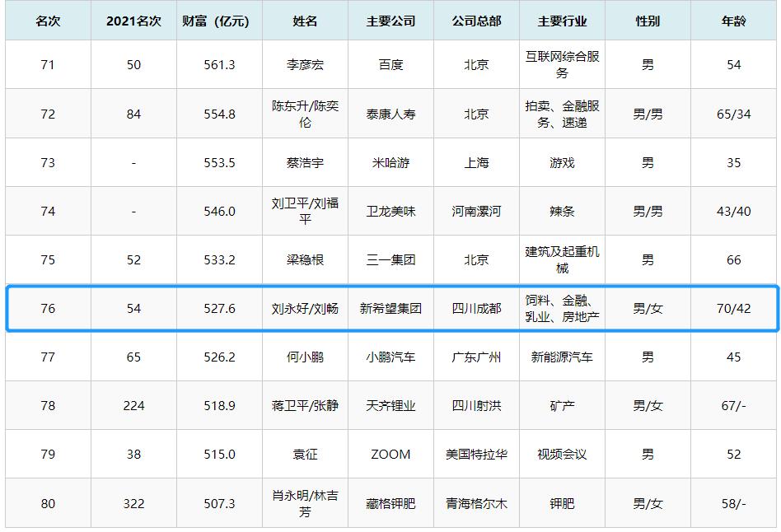Screen dimensions: 781x532
Task: Click the company cell 泰康人寿
Action: tap(390, 114)
